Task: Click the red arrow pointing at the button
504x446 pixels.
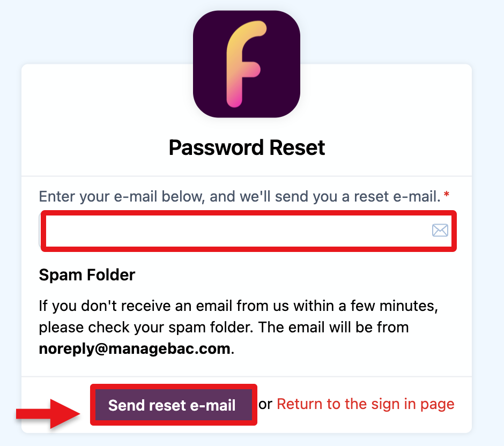Action: point(49,413)
